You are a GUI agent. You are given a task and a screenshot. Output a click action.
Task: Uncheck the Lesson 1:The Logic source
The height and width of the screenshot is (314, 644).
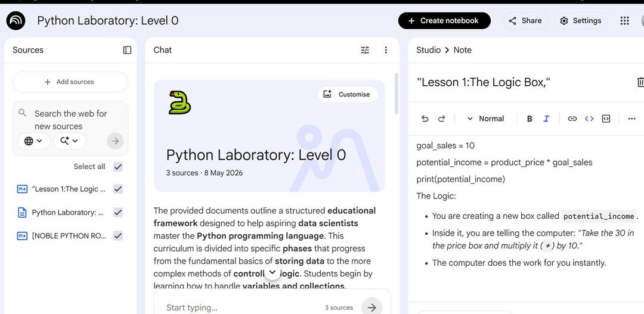118,189
